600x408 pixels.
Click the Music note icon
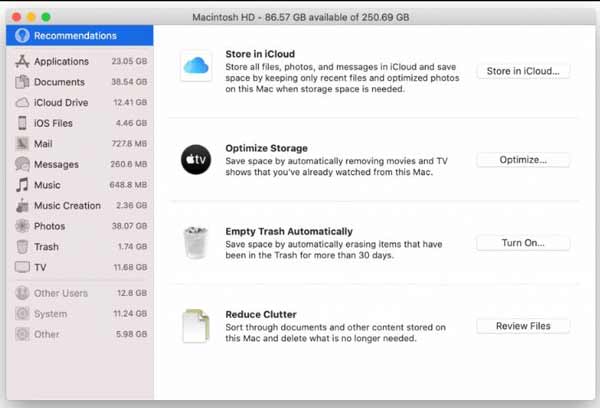click(x=22, y=185)
